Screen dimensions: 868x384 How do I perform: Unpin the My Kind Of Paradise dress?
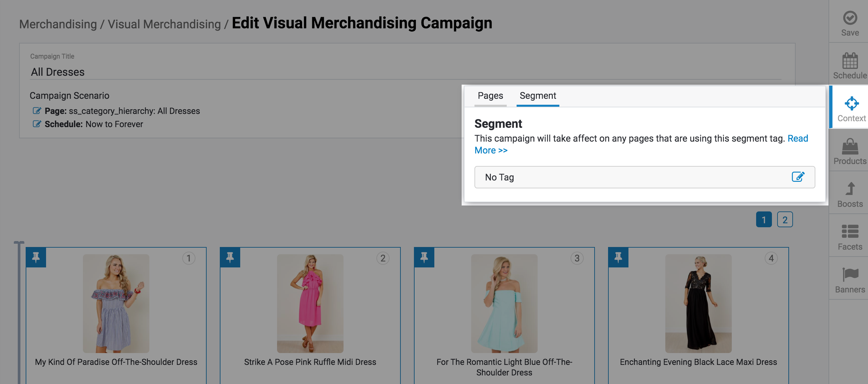point(36,257)
